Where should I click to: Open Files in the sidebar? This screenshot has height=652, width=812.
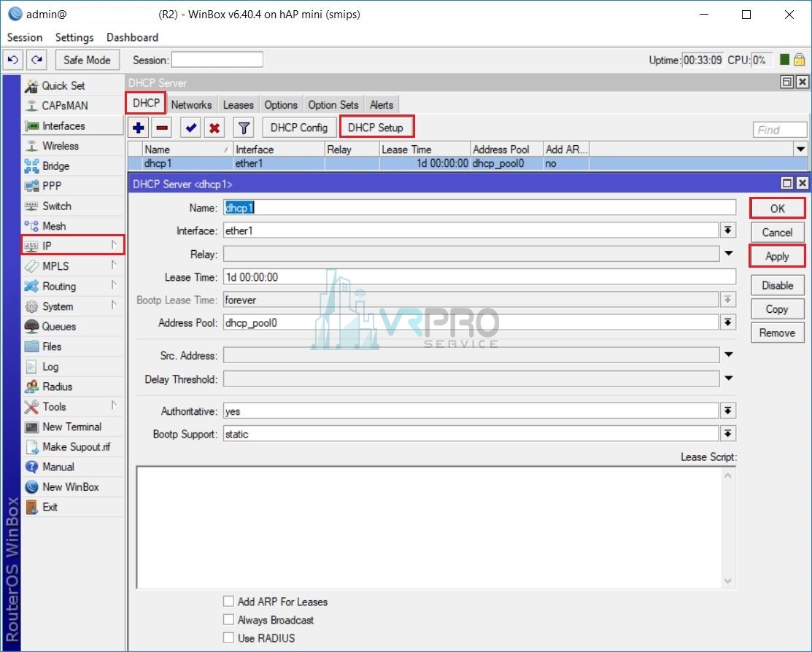click(72, 346)
